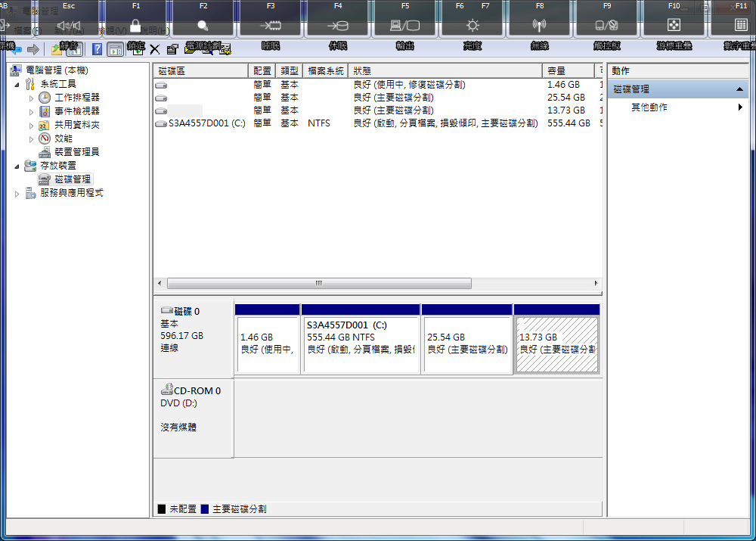Sort by the 容量 column header

pos(569,71)
